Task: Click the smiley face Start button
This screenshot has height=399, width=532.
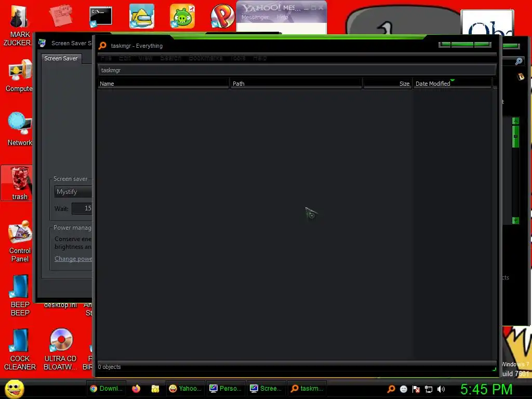Action: [x=14, y=389]
